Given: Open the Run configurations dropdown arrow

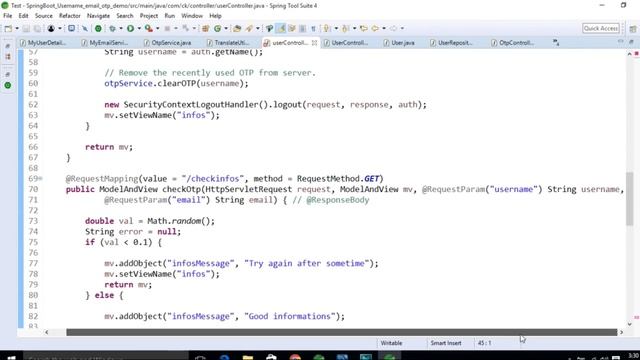Looking at the screenshot, I should 139,28.
